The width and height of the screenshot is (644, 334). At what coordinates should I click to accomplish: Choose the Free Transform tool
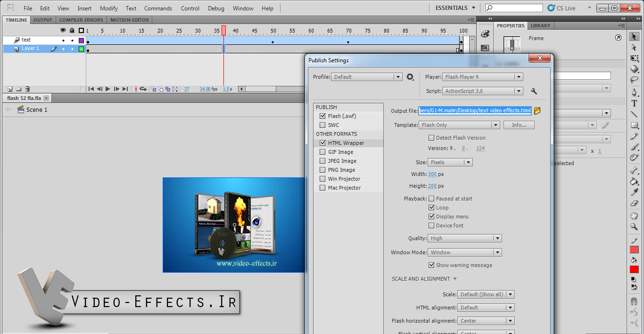[634, 58]
